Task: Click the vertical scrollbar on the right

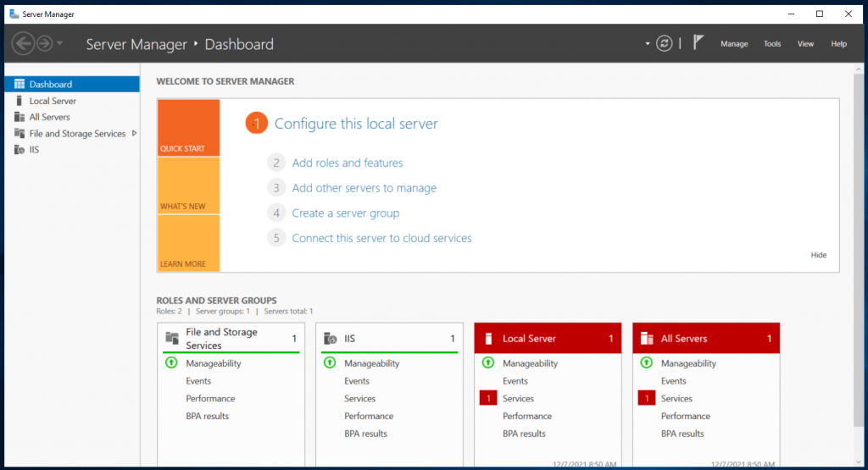Action: [x=859, y=252]
